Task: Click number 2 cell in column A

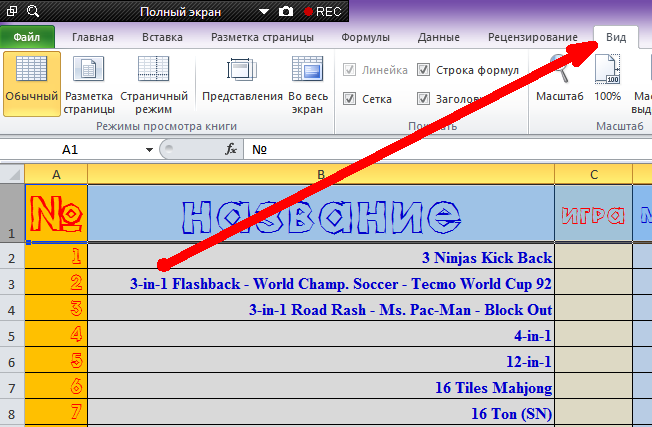Action: click(x=56, y=282)
